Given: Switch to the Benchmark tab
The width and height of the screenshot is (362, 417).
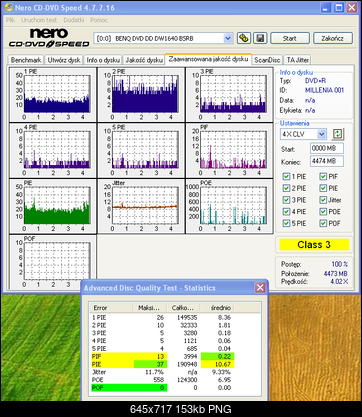Looking at the screenshot, I should (26, 60).
